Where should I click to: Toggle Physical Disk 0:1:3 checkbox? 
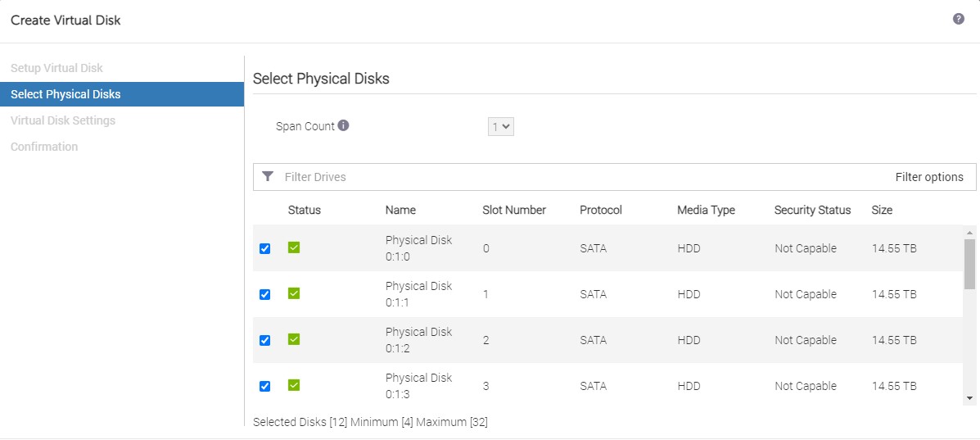pyautogui.click(x=264, y=386)
